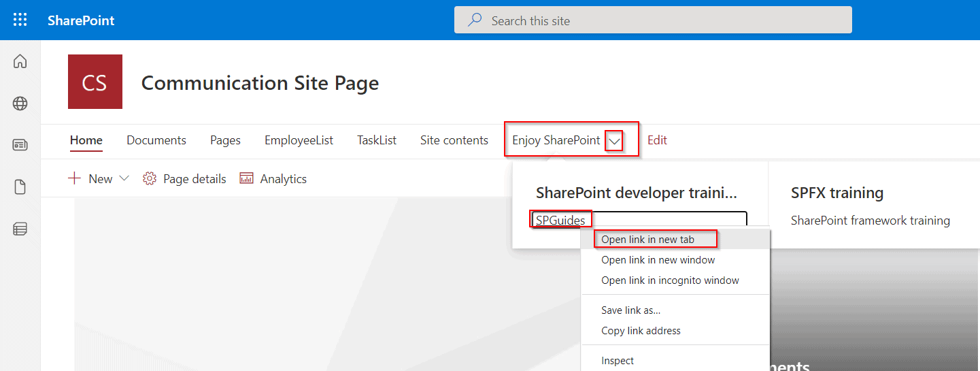Open My files page icon
This screenshot has height=371, width=980.
click(x=20, y=187)
